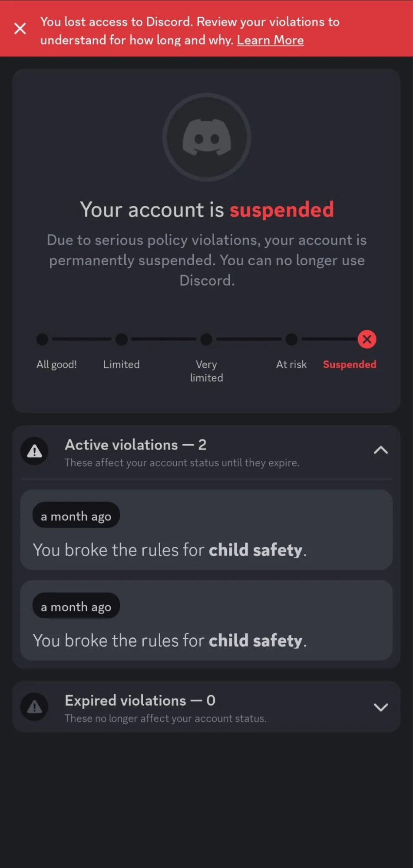Open the first child safety violation
The image size is (413, 868).
tap(207, 550)
